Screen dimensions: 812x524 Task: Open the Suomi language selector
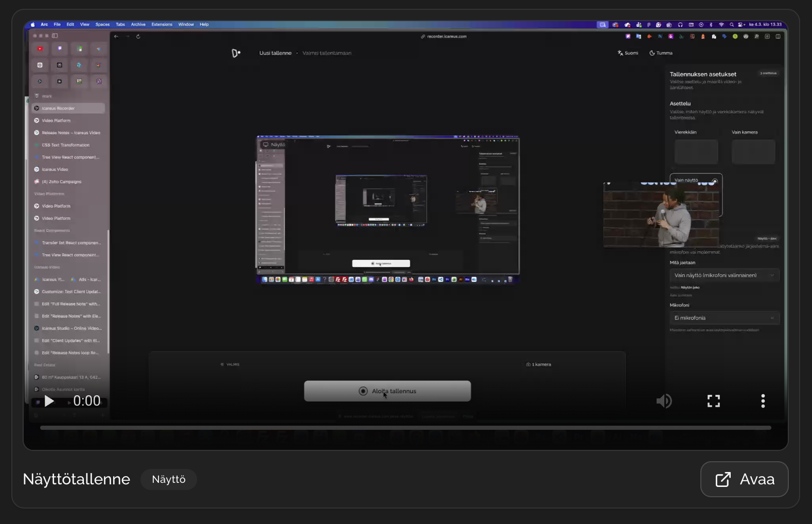[628, 53]
